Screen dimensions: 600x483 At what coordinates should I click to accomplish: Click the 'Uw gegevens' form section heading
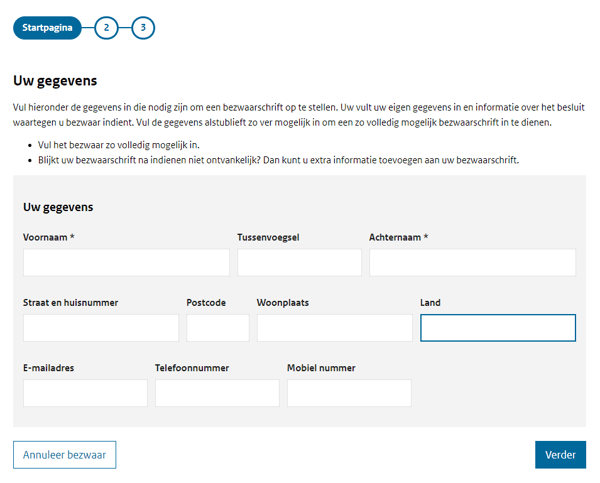[x=58, y=207]
